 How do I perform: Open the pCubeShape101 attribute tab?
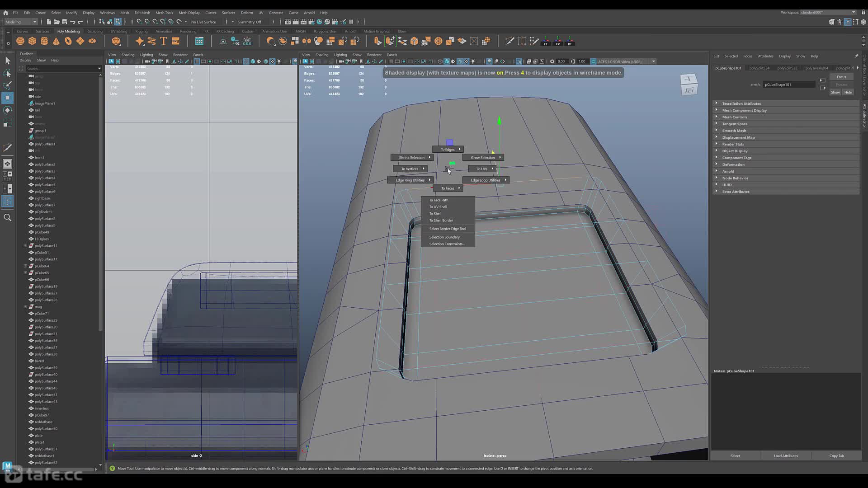coord(728,68)
